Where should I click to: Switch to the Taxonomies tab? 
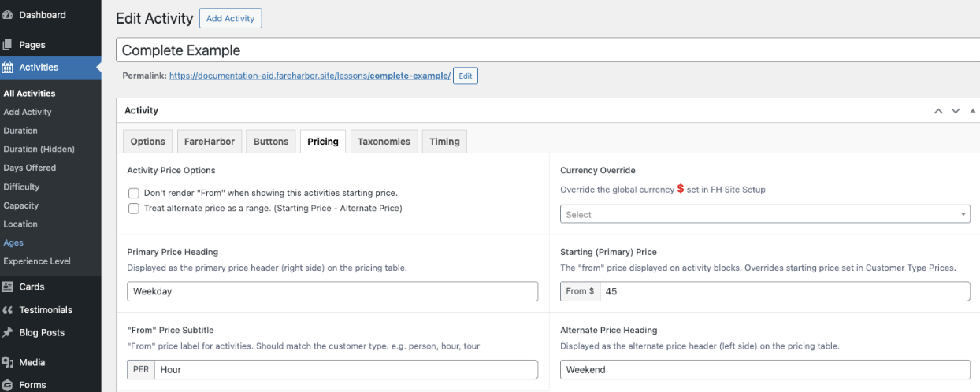point(384,142)
